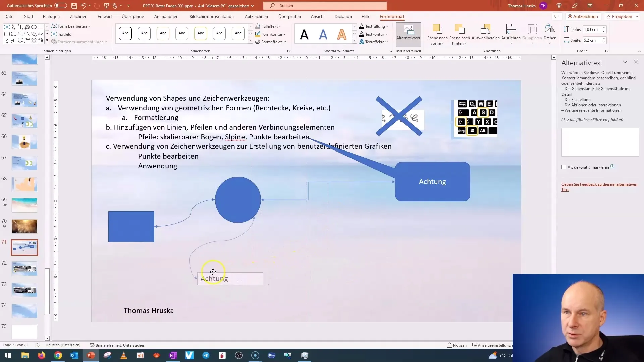
Task: Click the language Deutsch (Österreich) indicator
Action: click(63, 345)
